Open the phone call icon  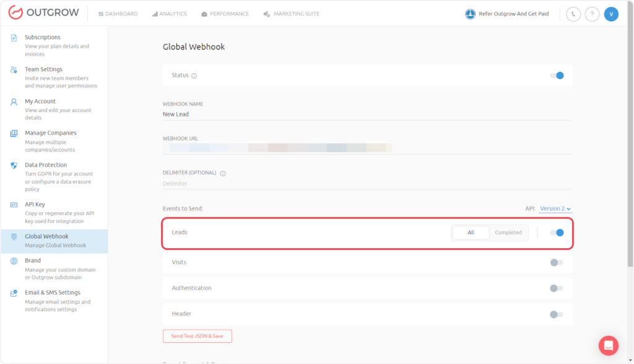(573, 14)
